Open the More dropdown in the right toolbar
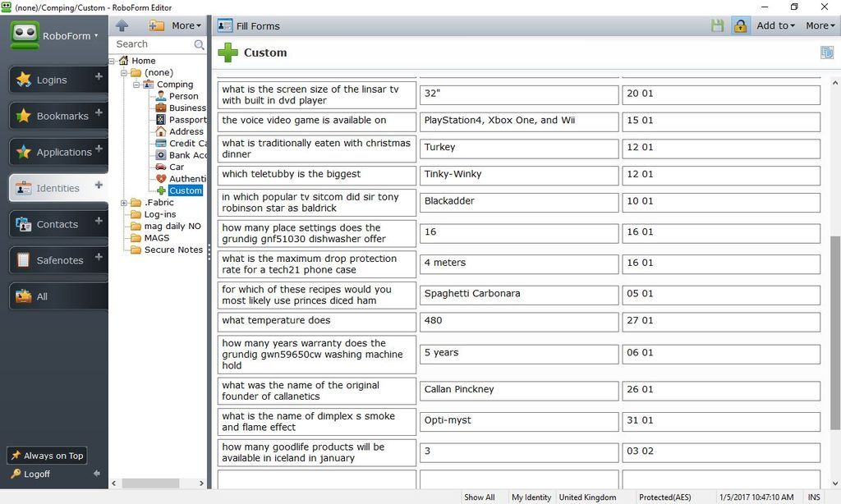 (x=820, y=25)
